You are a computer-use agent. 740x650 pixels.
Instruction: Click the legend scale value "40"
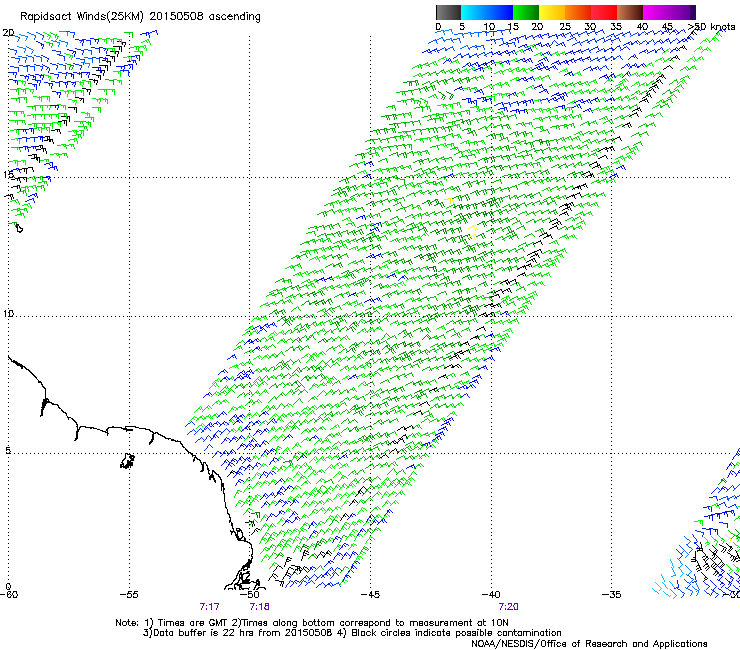click(642, 27)
